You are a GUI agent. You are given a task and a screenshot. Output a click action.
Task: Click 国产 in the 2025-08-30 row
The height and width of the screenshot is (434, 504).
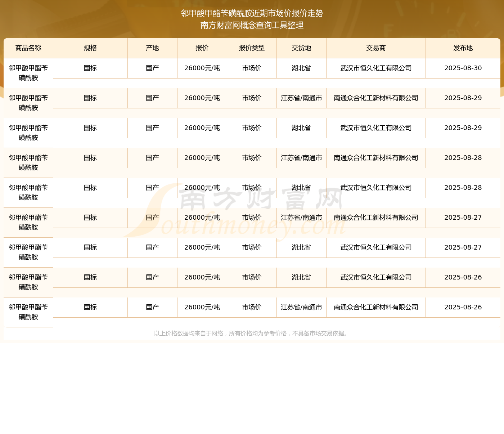coord(152,68)
